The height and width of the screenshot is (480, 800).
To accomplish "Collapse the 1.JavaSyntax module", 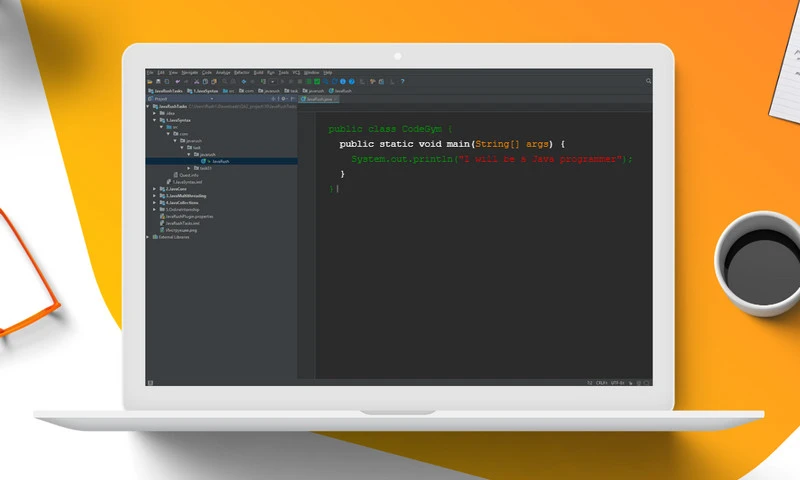I will point(155,120).
